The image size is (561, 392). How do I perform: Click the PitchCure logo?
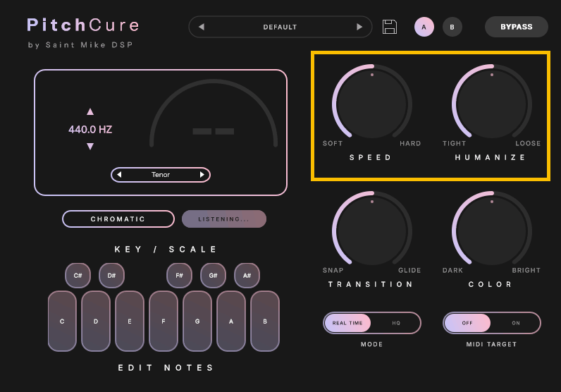pyautogui.click(x=83, y=25)
